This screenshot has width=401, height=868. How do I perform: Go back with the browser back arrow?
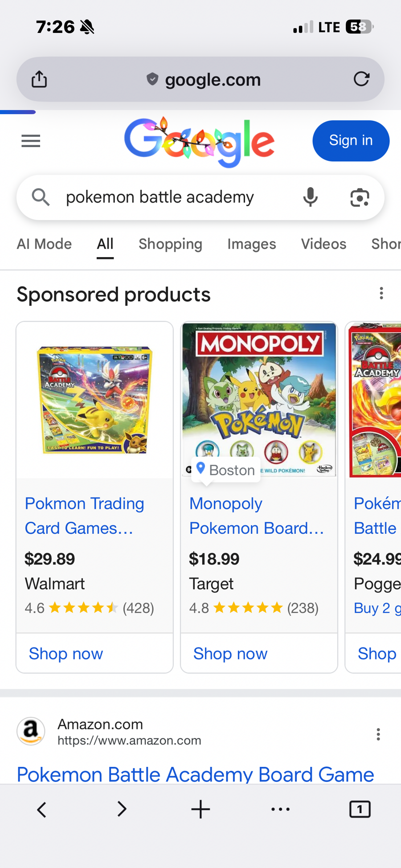pyautogui.click(x=41, y=809)
